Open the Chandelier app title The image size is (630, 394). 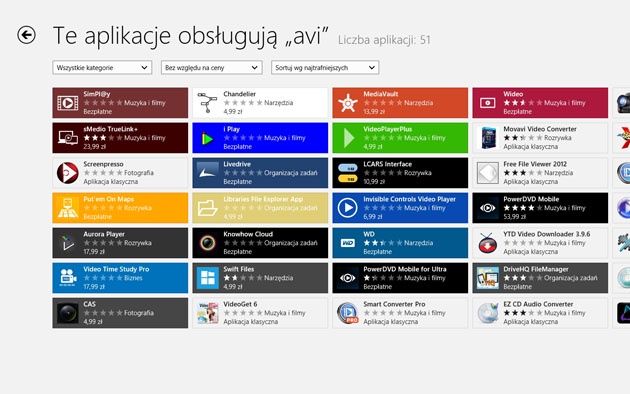(x=239, y=94)
